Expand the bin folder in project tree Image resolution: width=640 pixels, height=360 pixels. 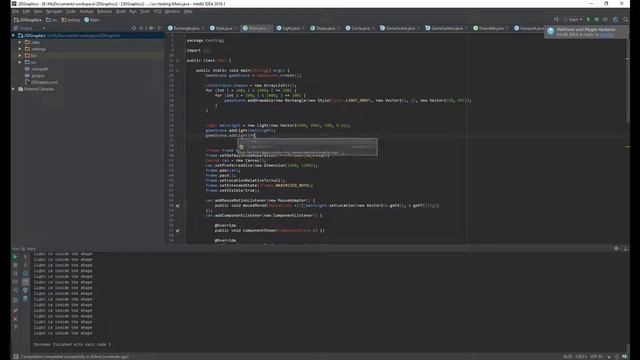click(20, 56)
